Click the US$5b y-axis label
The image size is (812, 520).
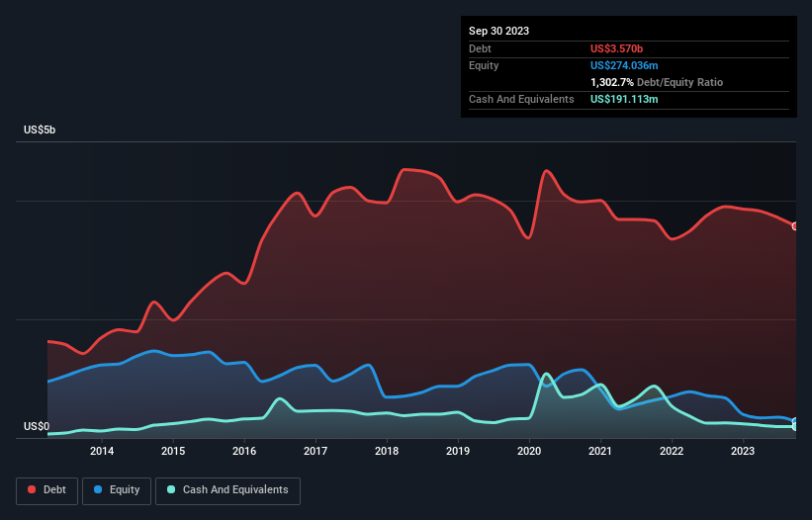click(x=40, y=130)
